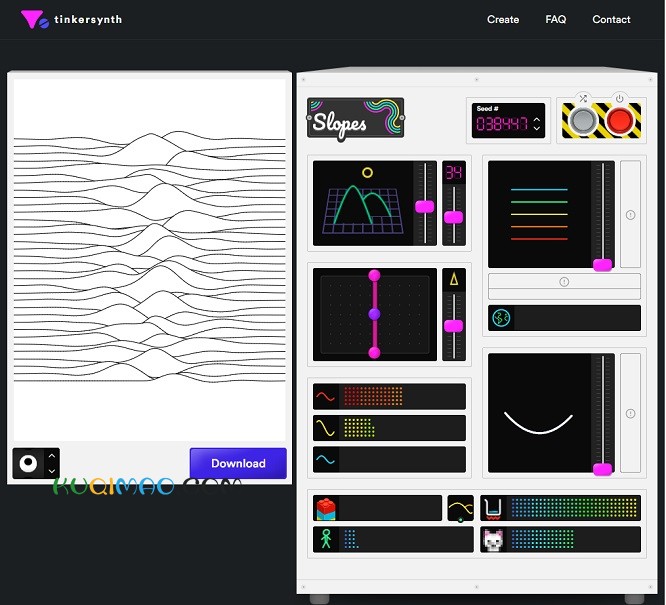Click the yellow sine wave icon

(x=325, y=428)
